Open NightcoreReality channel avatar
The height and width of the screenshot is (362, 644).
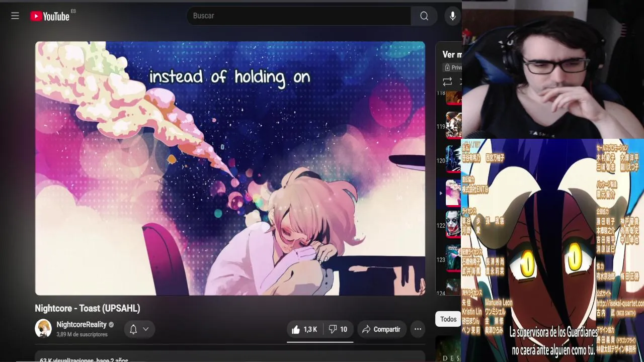click(43, 329)
